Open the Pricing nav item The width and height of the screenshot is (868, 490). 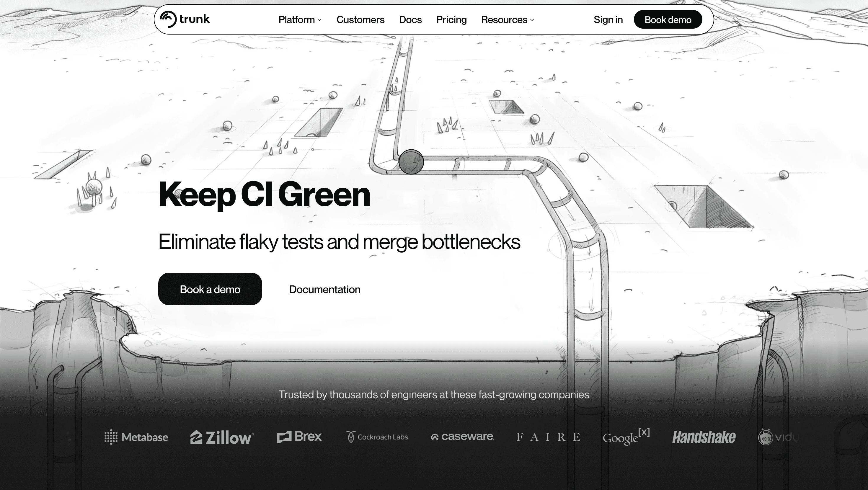(x=451, y=19)
